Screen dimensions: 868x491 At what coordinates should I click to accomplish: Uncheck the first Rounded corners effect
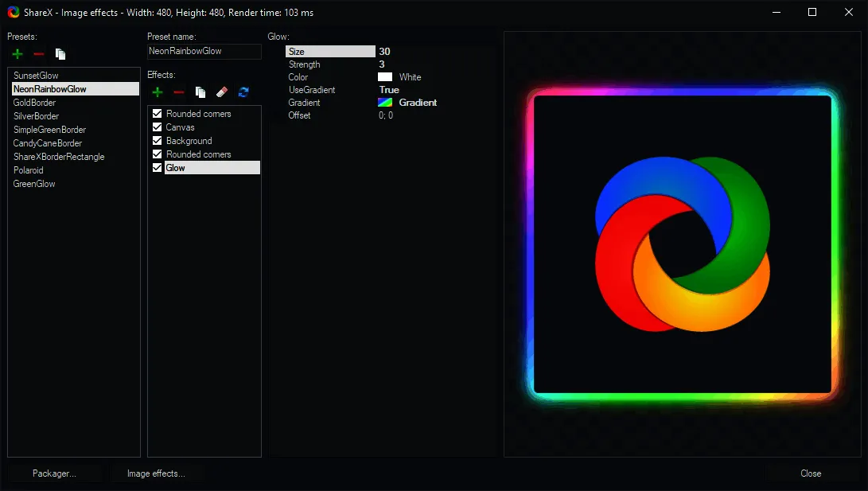point(158,114)
